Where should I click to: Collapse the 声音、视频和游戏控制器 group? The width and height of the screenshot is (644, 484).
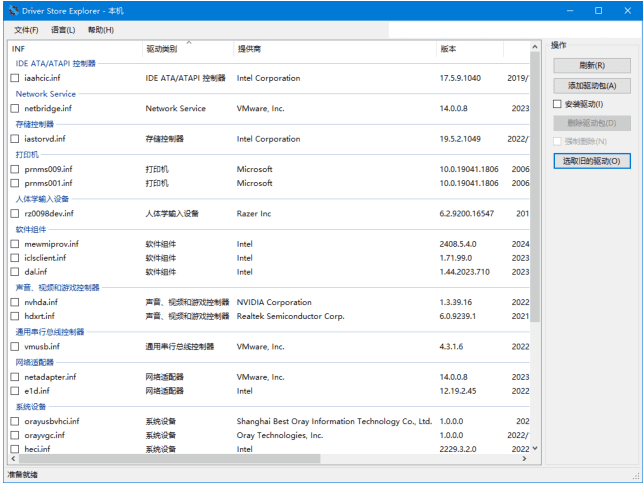(x=57, y=287)
